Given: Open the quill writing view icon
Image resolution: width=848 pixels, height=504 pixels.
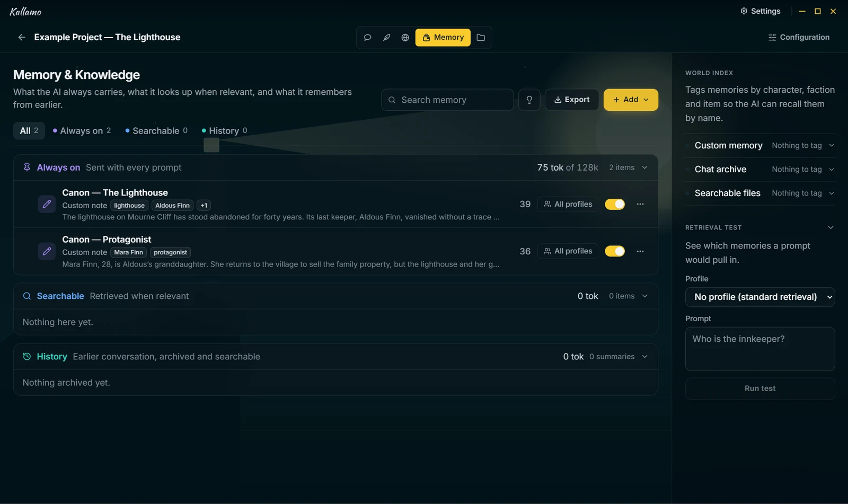Looking at the screenshot, I should 386,38.
